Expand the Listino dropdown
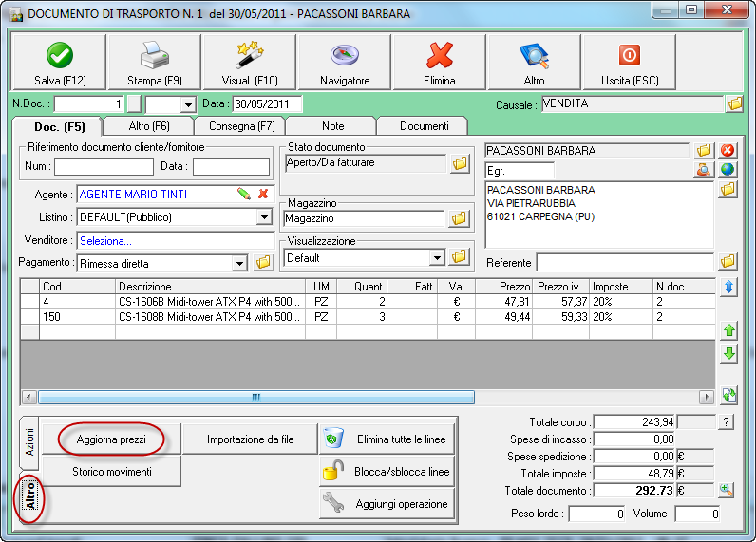The height and width of the screenshot is (542, 756). [x=264, y=217]
